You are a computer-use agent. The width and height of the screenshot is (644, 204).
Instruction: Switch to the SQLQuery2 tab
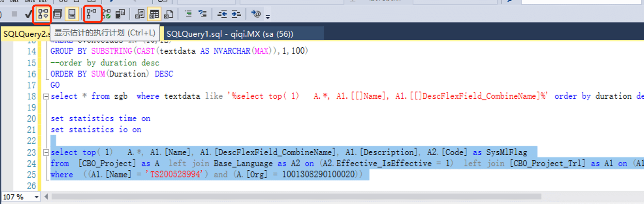(26, 34)
